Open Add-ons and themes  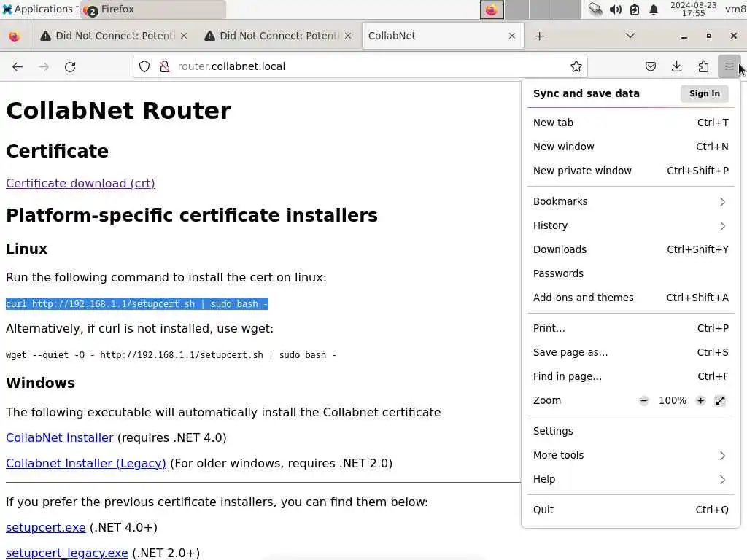(x=631, y=297)
